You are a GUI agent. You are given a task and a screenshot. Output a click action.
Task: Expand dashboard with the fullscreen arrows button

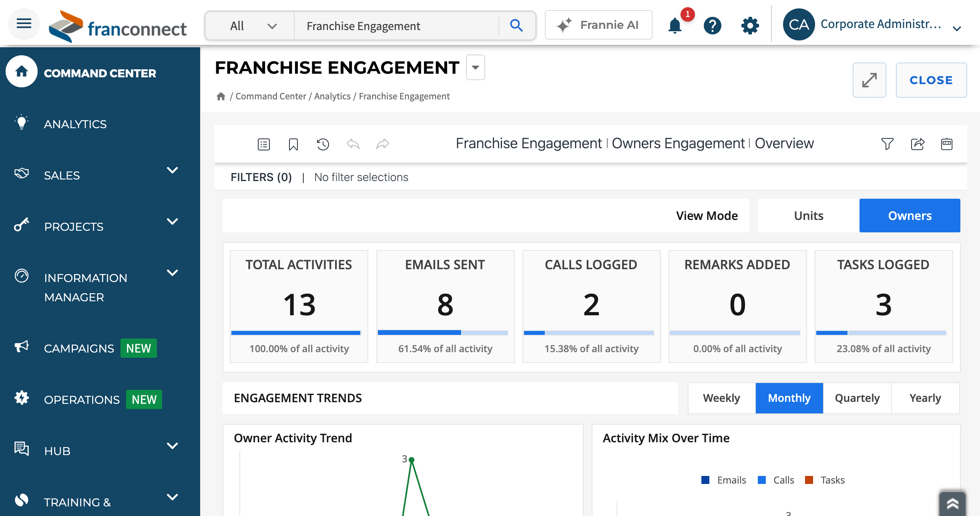pyautogui.click(x=870, y=80)
